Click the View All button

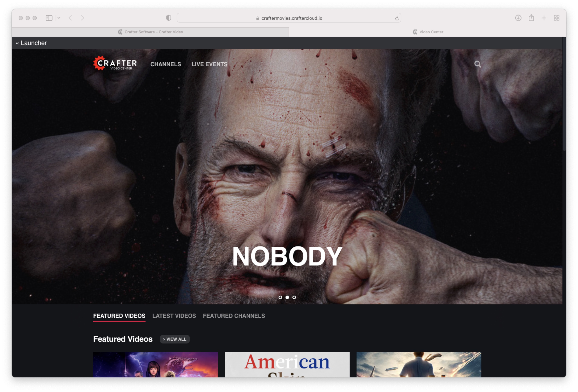tap(175, 339)
